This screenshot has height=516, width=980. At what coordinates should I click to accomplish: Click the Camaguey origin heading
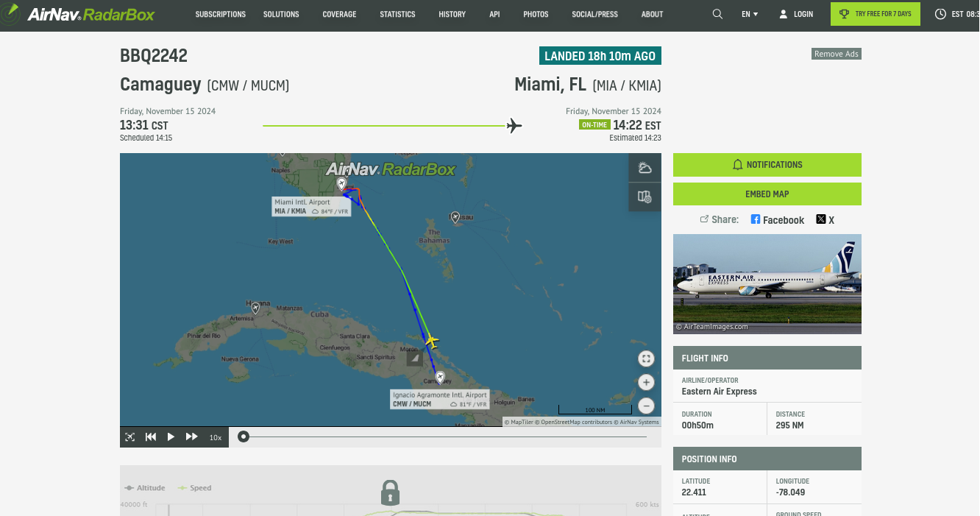160,85
